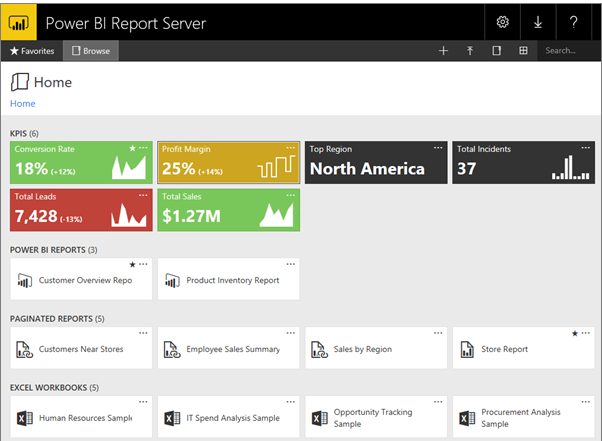Screen dimensions: 602x441
Task: Click the report icon on Sales by Region
Action: (319, 350)
